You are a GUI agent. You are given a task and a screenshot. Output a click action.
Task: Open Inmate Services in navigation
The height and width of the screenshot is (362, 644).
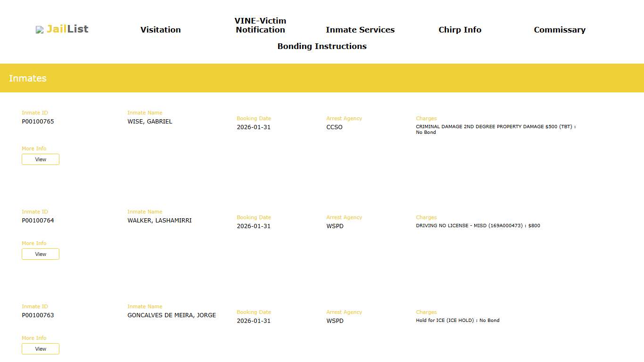[x=360, y=30]
